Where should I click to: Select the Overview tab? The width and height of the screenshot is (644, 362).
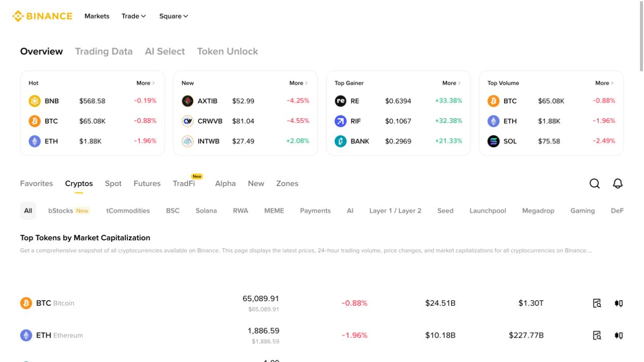click(42, 51)
